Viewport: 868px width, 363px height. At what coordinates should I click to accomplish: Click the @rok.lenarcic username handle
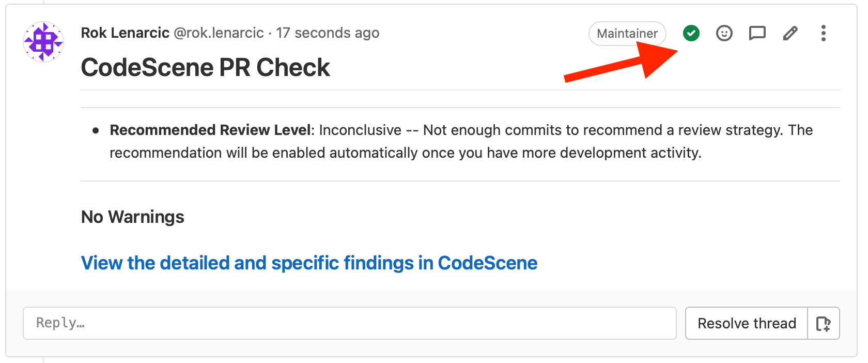point(219,33)
